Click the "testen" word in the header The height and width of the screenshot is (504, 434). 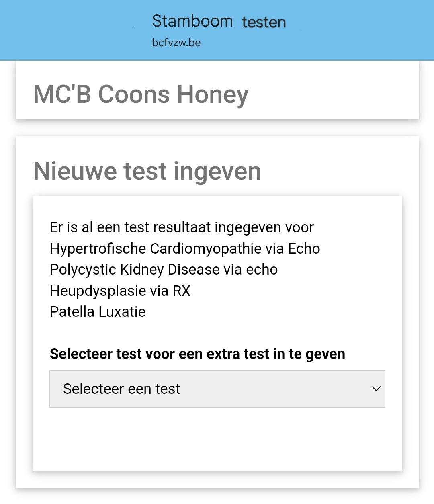(264, 22)
